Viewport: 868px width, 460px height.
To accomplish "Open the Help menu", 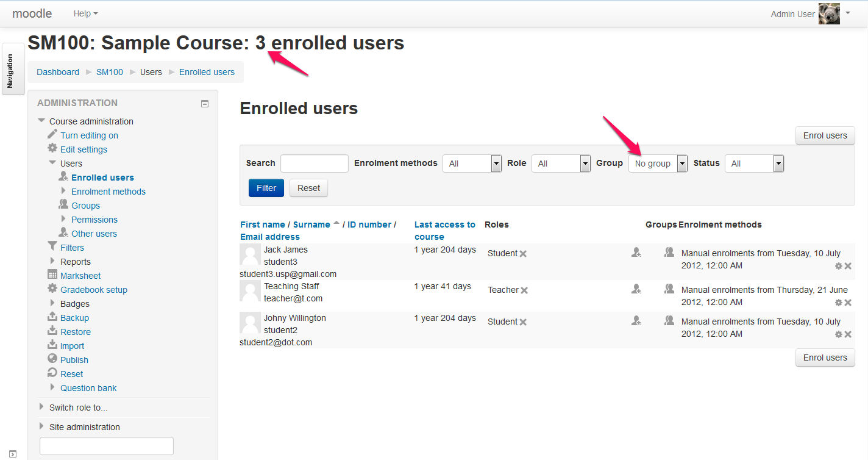I will [x=85, y=13].
